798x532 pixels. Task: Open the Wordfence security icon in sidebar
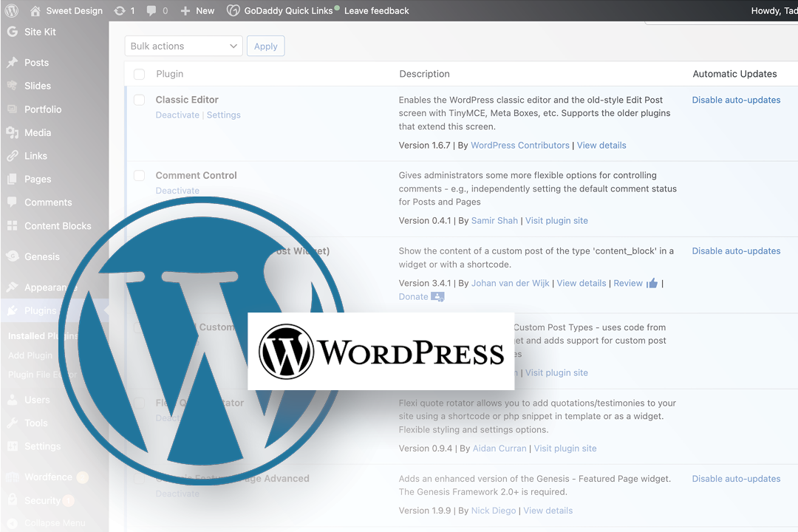[x=12, y=477]
